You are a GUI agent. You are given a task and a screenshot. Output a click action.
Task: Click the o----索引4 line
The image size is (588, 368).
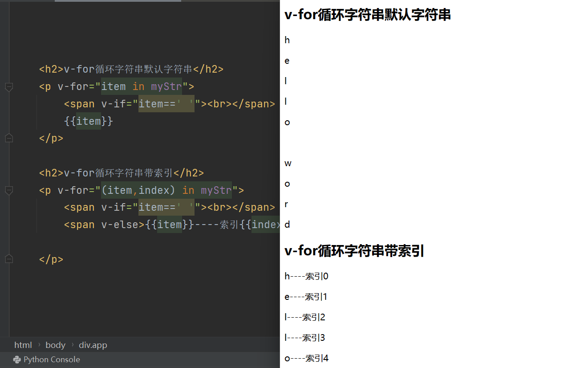coord(307,358)
